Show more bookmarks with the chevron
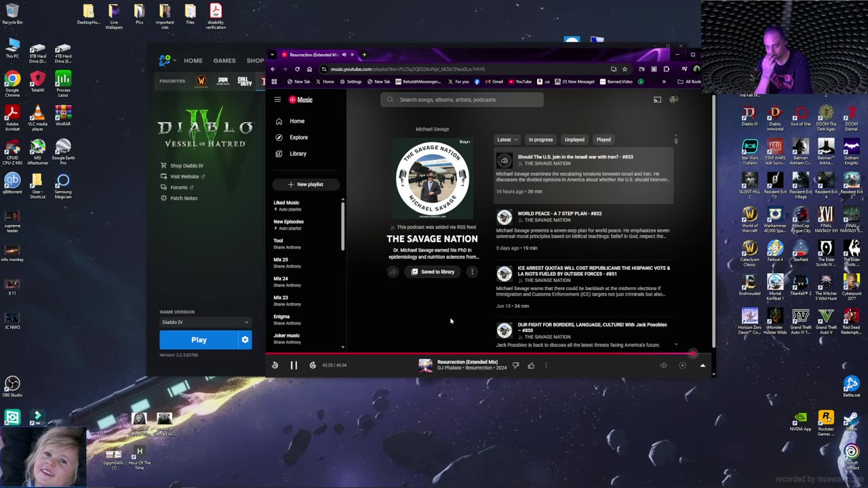The width and height of the screenshot is (868, 488). click(664, 82)
